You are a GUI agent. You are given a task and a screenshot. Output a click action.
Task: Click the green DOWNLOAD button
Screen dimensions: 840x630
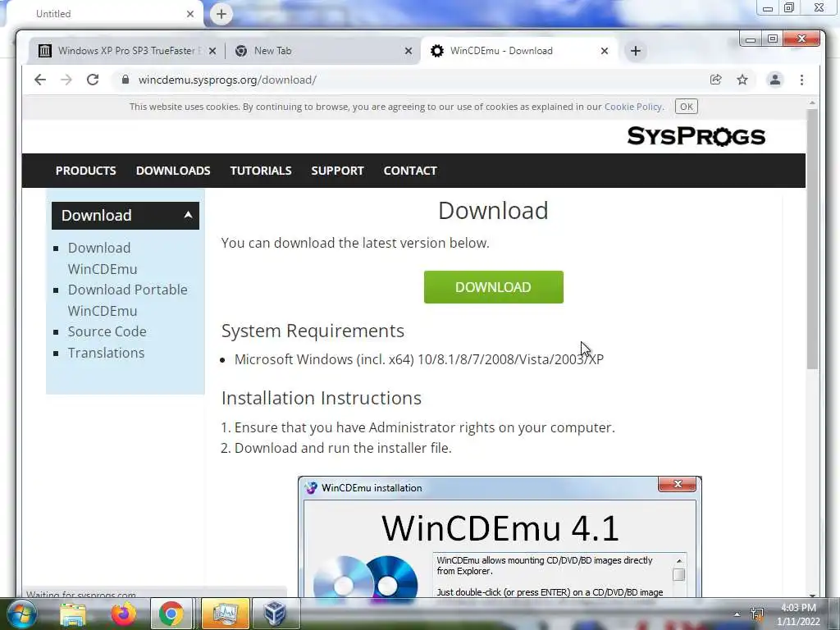[x=493, y=287]
